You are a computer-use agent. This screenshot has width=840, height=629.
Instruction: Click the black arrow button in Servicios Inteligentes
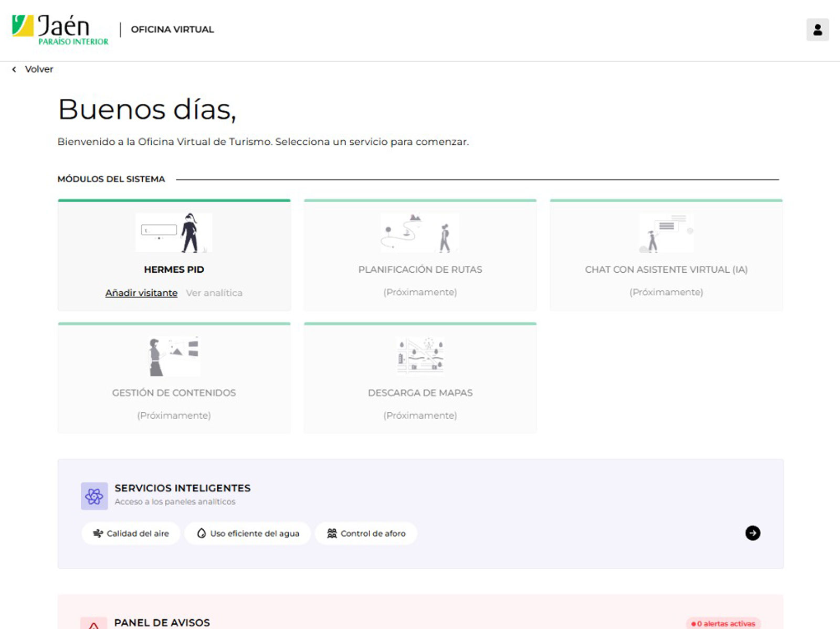click(753, 533)
